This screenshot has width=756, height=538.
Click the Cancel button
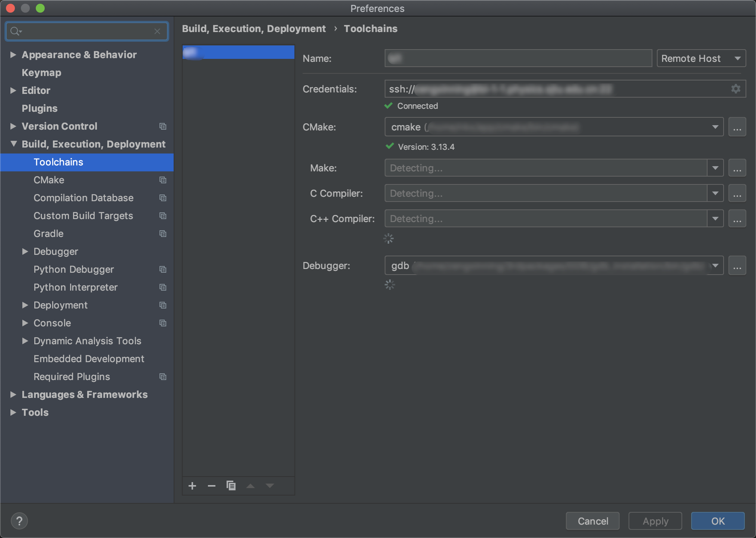[592, 521]
